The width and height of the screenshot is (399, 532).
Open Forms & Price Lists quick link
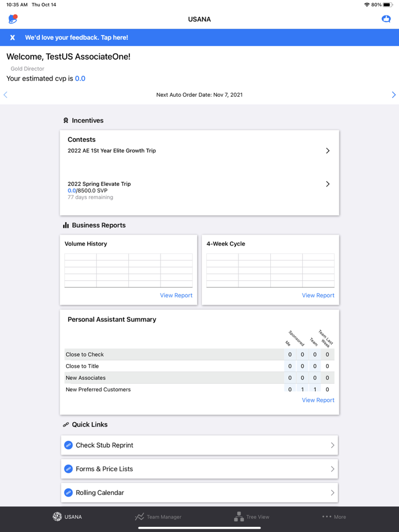199,469
